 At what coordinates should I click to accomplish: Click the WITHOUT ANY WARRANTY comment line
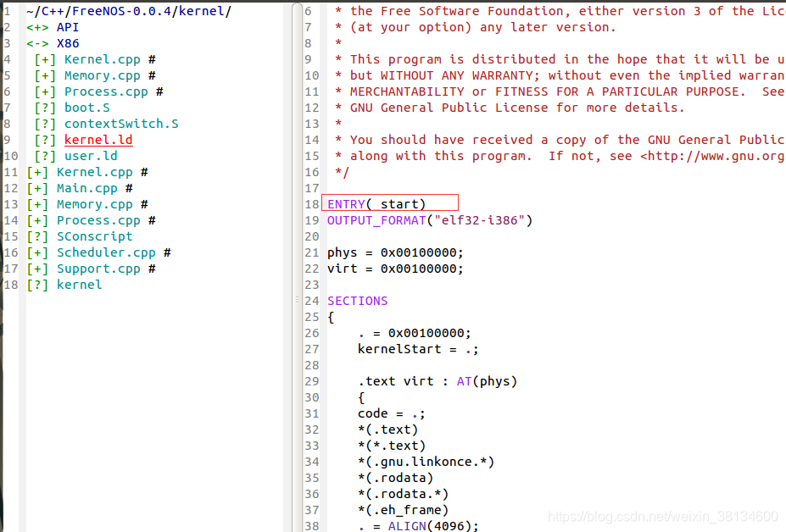tap(560, 75)
